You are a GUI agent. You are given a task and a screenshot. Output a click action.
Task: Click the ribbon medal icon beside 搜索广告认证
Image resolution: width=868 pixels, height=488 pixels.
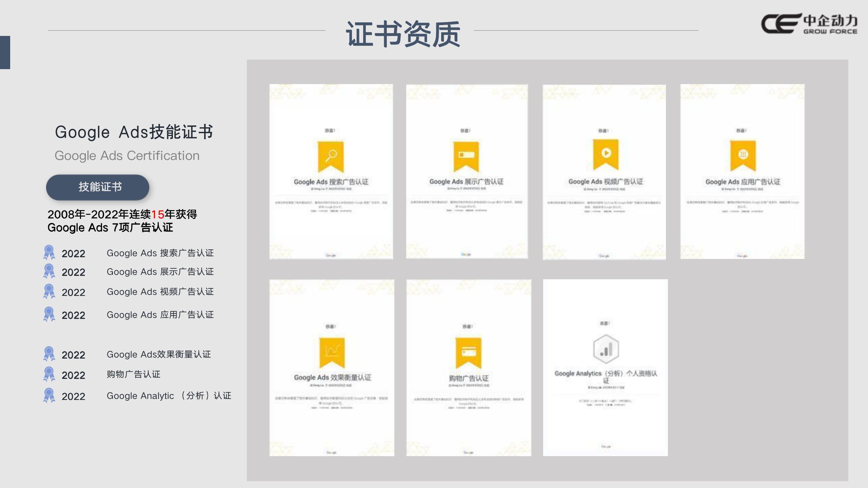pos(49,252)
